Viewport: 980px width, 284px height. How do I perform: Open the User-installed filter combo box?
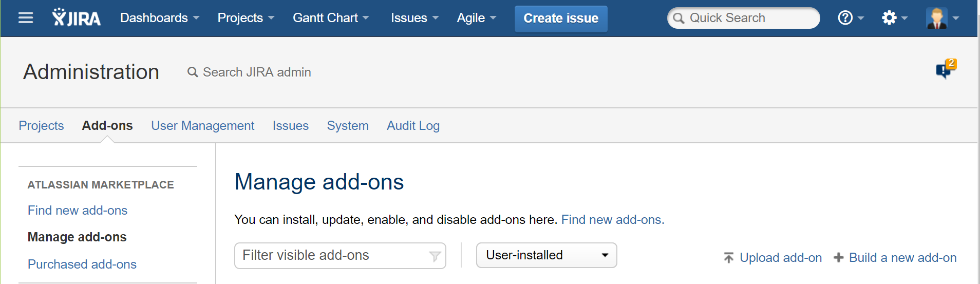(546, 255)
